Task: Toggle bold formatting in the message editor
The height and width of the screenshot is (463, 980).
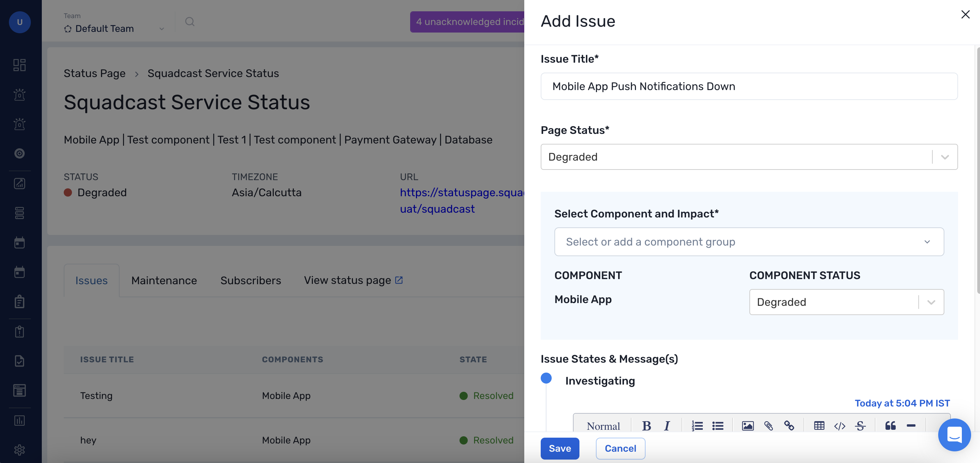Action: click(x=647, y=425)
